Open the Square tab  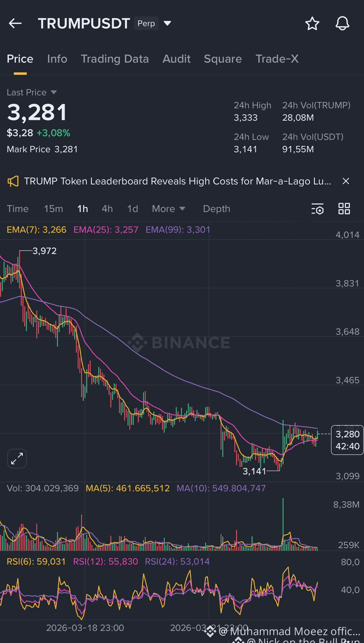tap(223, 59)
